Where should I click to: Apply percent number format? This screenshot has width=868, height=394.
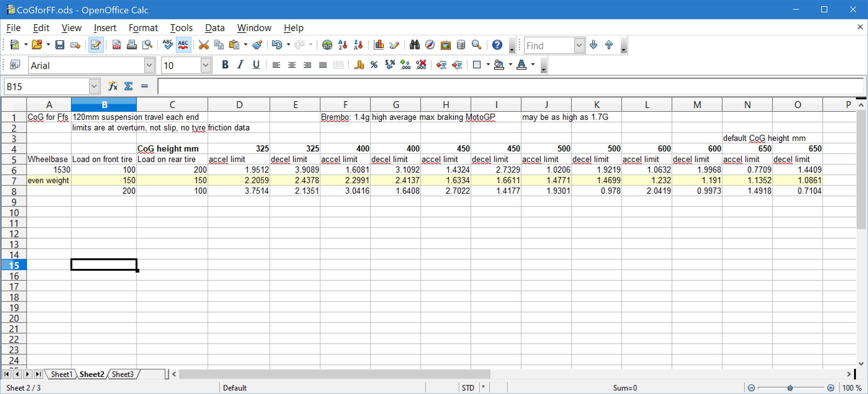tap(374, 65)
